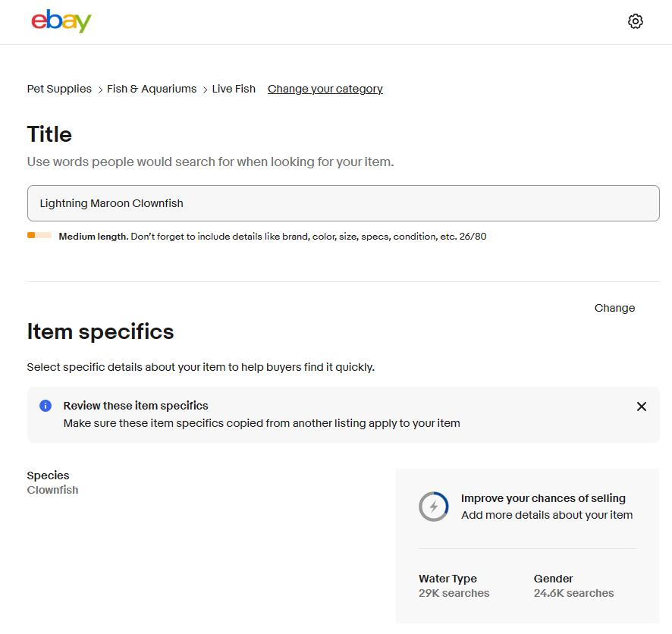Edit the Clownfish species value

[53, 490]
